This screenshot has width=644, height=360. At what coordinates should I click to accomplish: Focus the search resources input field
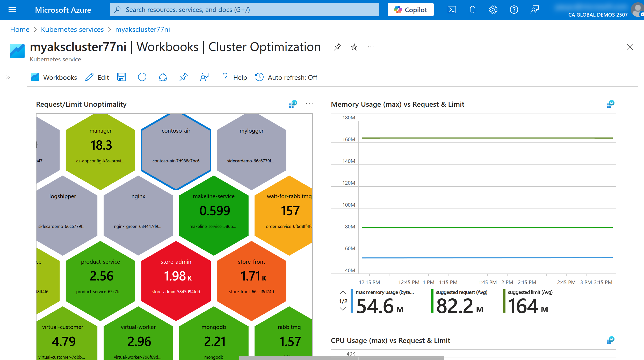[244, 10]
